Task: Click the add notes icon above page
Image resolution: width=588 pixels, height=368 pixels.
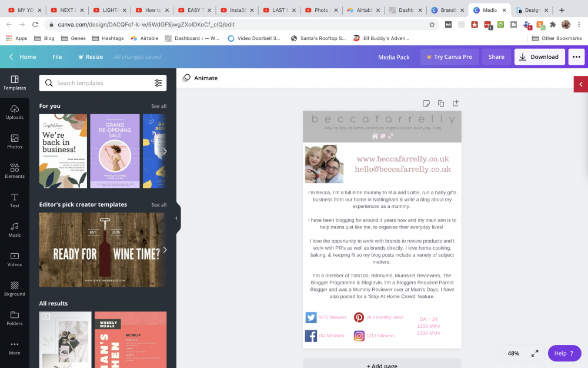Action: [426, 104]
